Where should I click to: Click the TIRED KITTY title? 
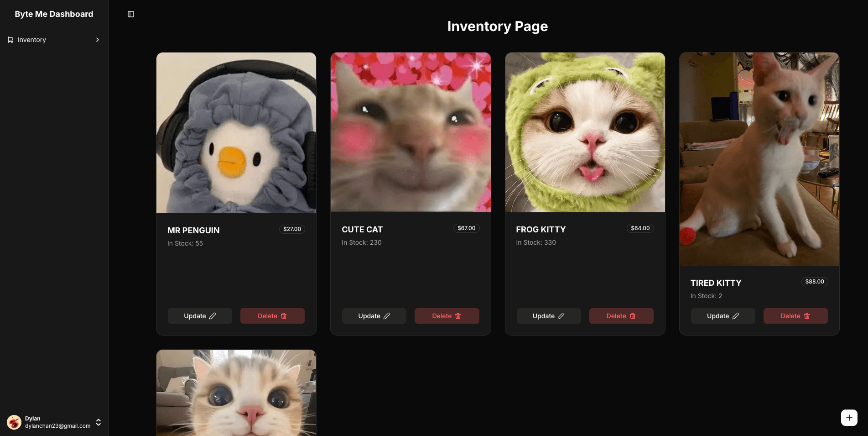[716, 283]
